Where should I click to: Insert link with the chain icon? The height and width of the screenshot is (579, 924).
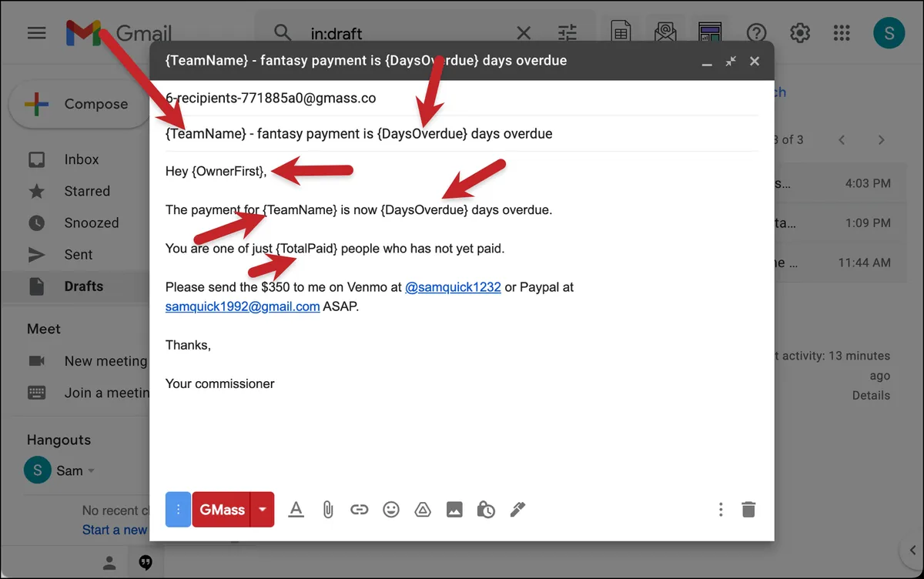(x=359, y=510)
